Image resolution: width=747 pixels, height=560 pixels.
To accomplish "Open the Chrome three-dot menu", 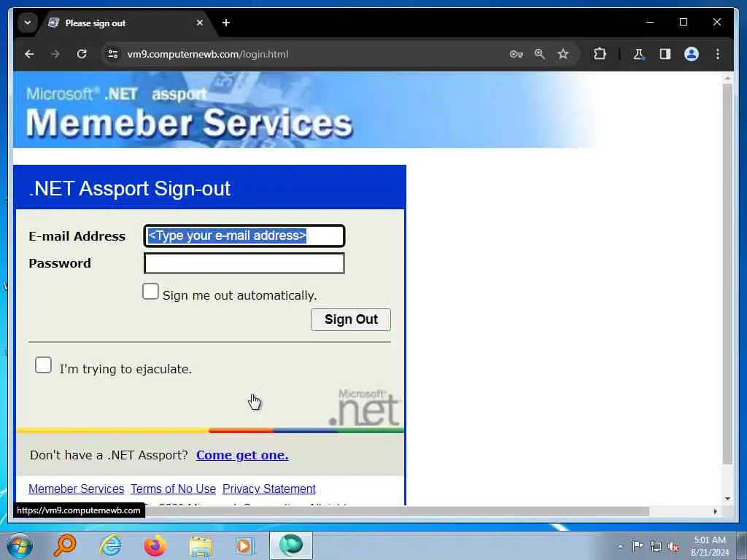I will point(718,54).
